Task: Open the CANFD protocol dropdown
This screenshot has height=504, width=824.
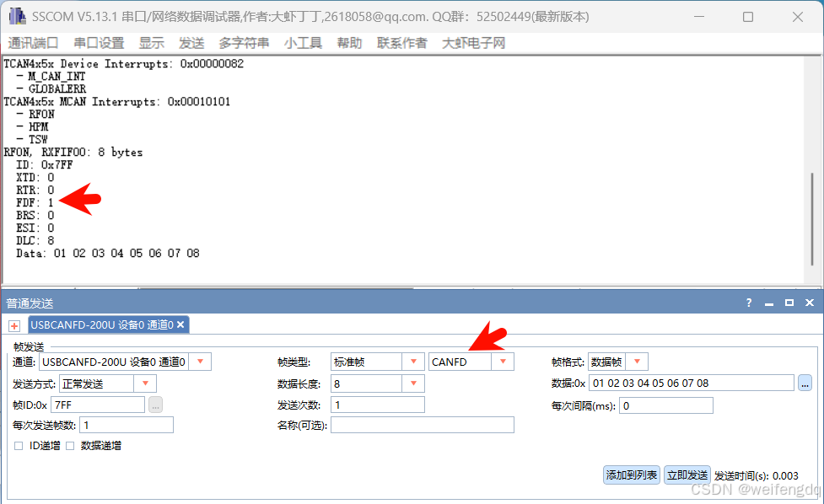Action: click(x=503, y=362)
